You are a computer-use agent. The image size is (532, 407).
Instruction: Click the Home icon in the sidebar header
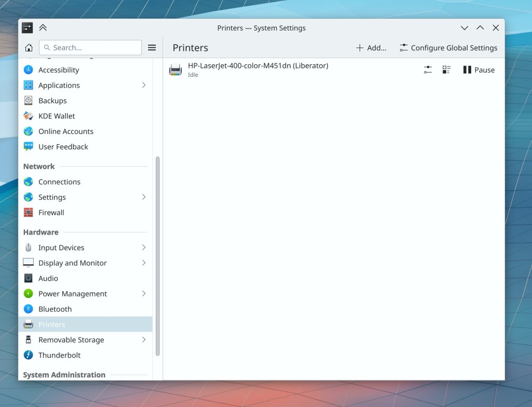[29, 48]
